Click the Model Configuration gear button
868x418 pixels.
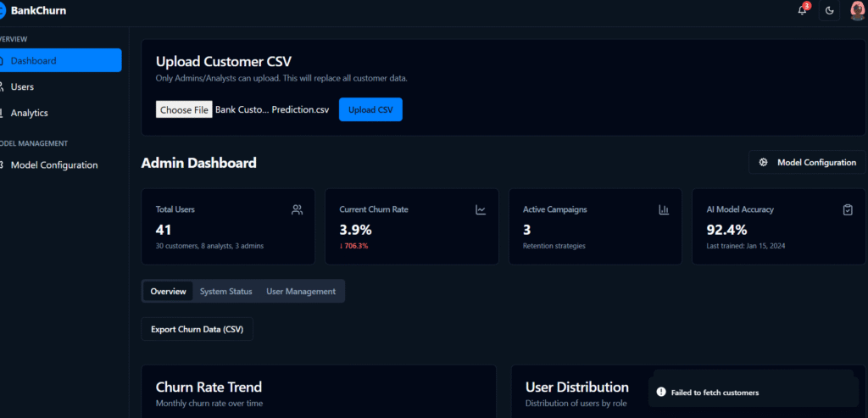807,162
